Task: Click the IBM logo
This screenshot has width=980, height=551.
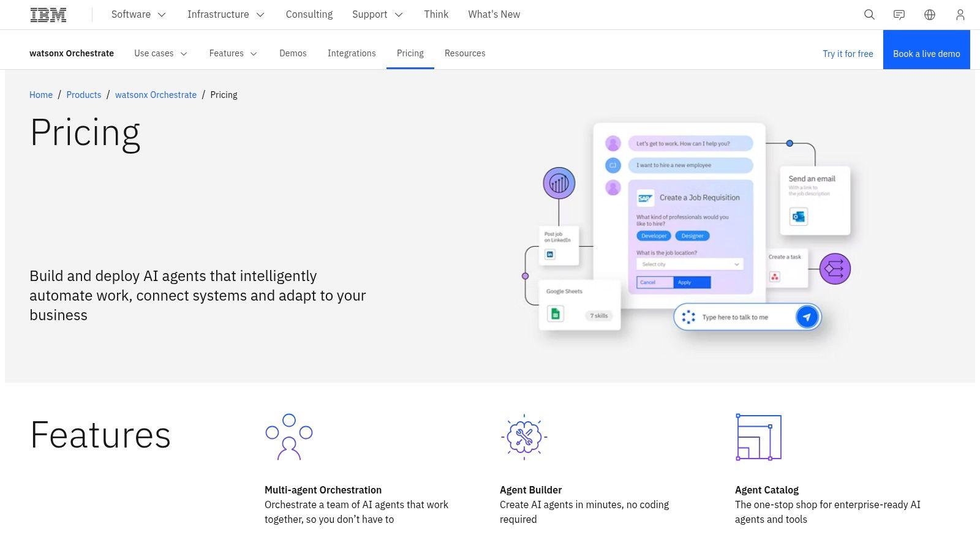Action: [x=48, y=15]
